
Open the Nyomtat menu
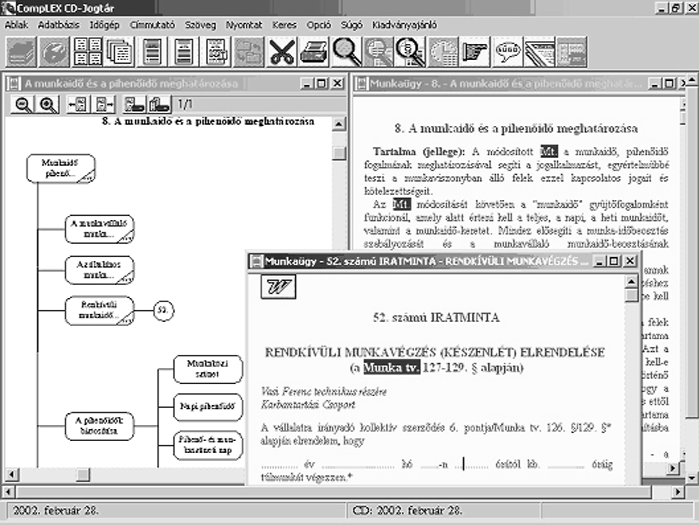coord(244,25)
